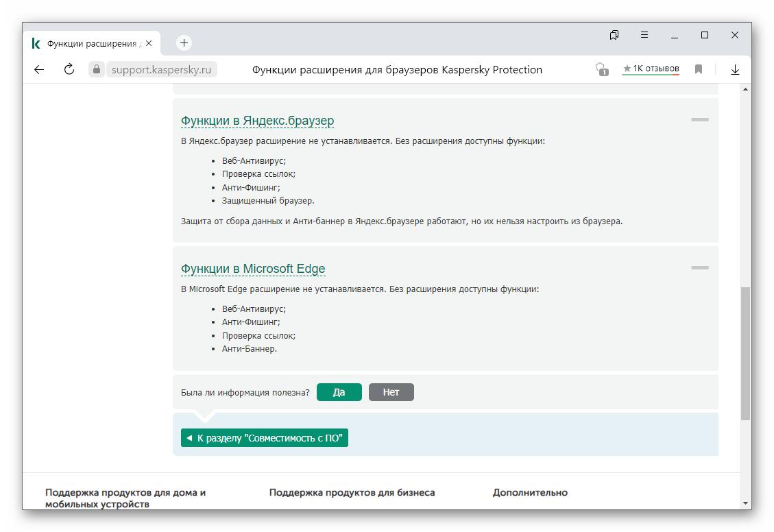Go back to the previous page

point(39,69)
